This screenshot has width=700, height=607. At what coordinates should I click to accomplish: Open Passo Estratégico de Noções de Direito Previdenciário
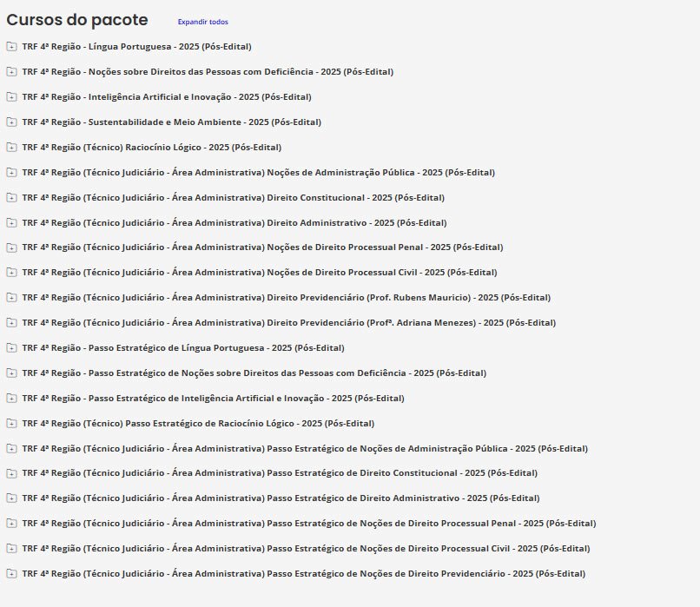click(x=304, y=574)
